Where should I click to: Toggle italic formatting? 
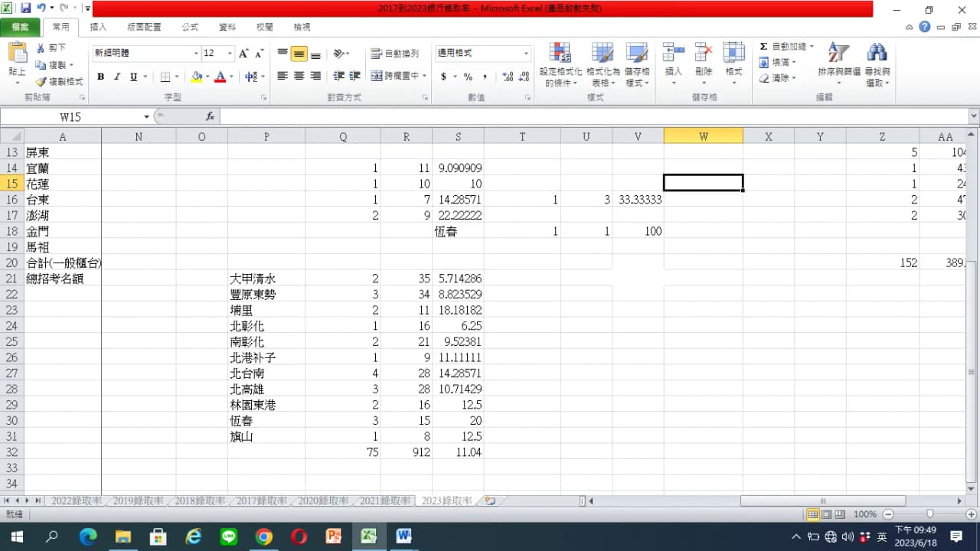117,77
